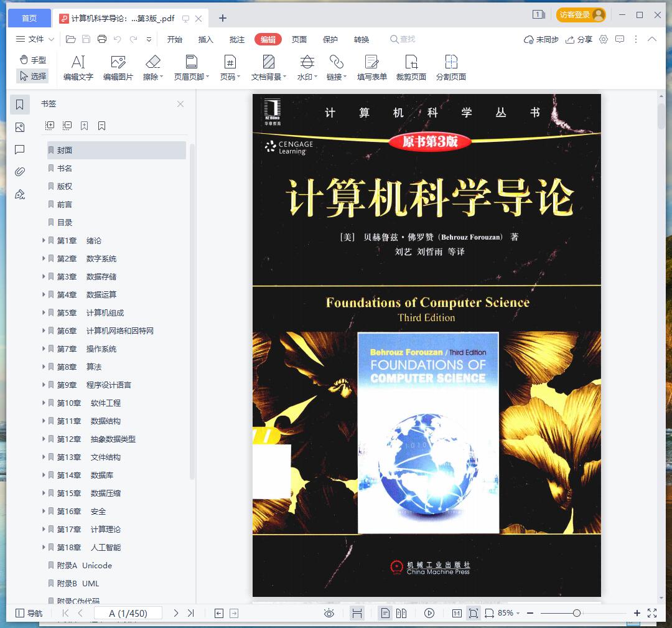Open Fill Form (填写表单) tool
Image resolution: width=672 pixels, height=628 pixels.
coord(371,68)
